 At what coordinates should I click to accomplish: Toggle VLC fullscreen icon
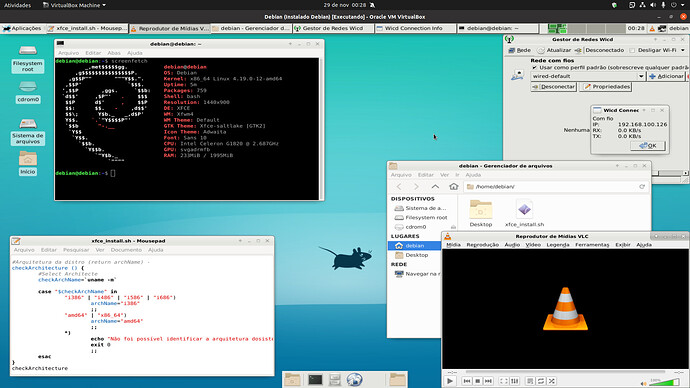(504, 381)
